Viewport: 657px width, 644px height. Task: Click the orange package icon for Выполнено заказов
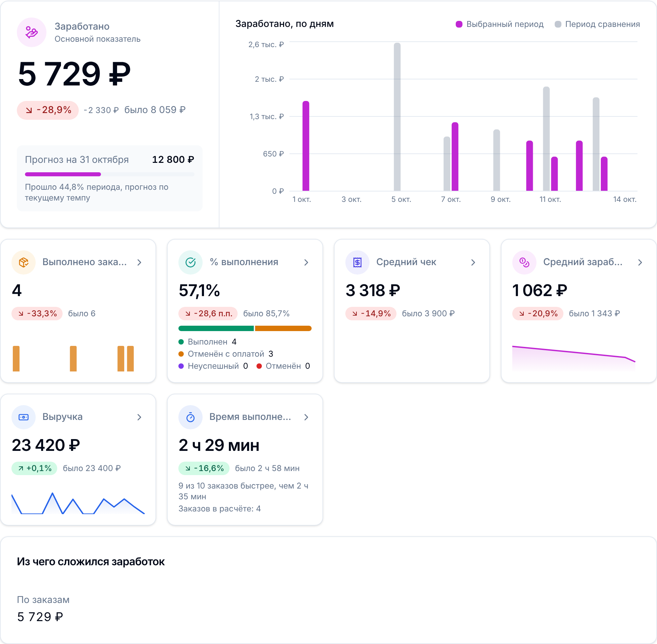(24, 262)
